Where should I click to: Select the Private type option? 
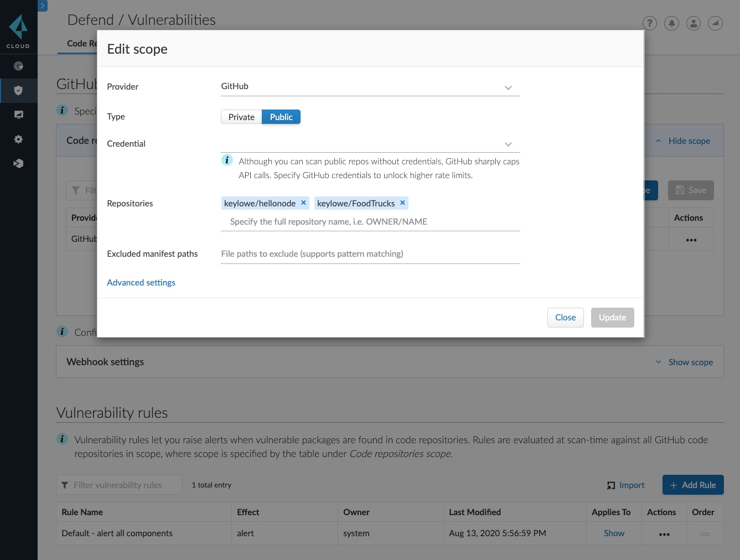(241, 117)
